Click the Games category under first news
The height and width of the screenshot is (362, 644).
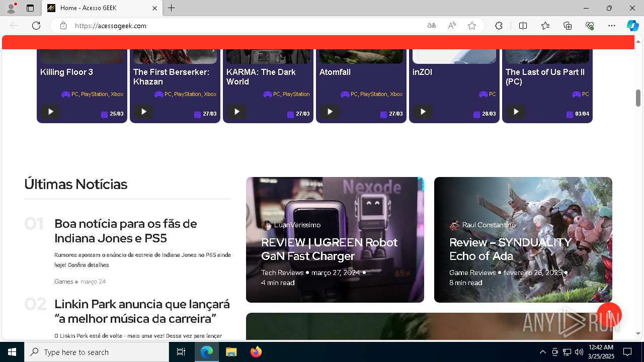[64, 282]
